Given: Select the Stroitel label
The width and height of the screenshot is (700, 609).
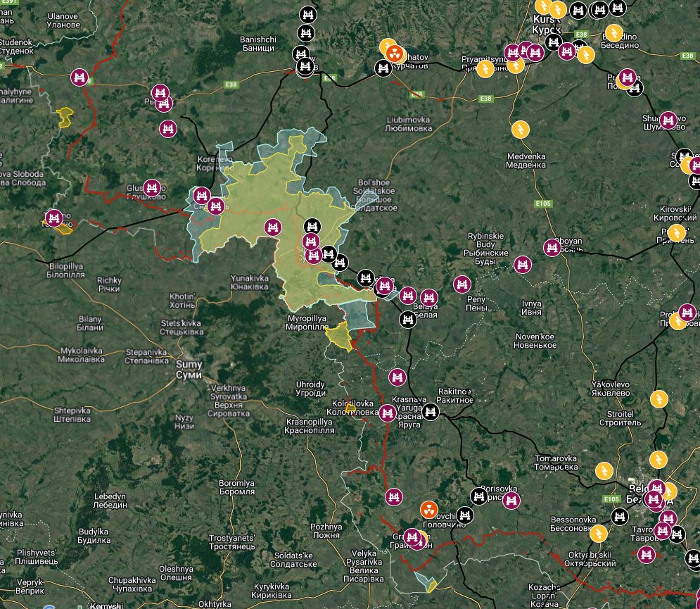Looking at the screenshot, I should 620,418.
